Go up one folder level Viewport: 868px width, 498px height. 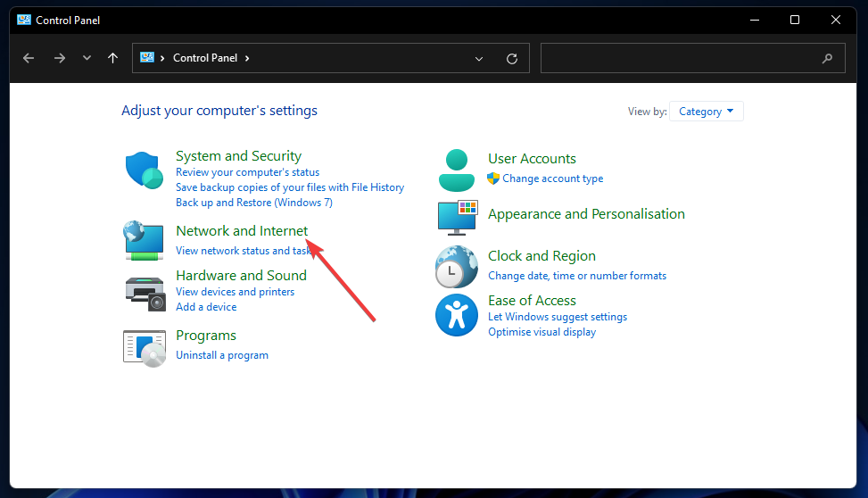[x=112, y=58]
